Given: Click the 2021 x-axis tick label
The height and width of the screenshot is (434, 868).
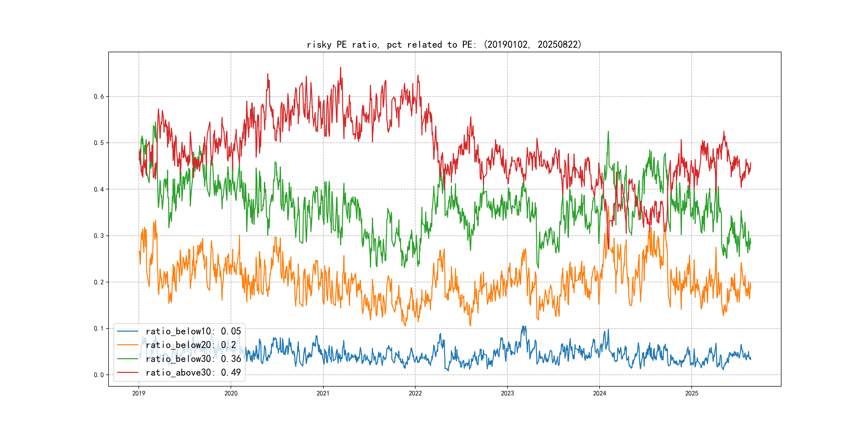Looking at the screenshot, I should click(323, 393).
